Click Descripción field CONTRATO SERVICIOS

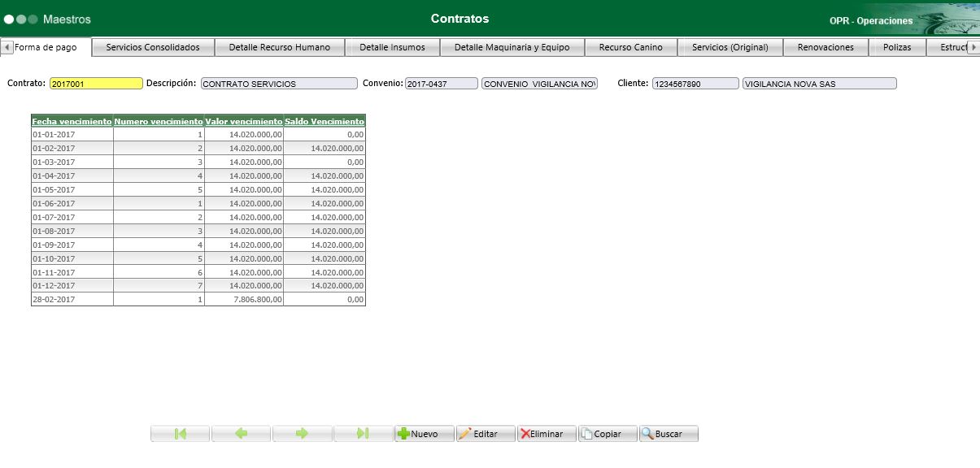point(279,84)
